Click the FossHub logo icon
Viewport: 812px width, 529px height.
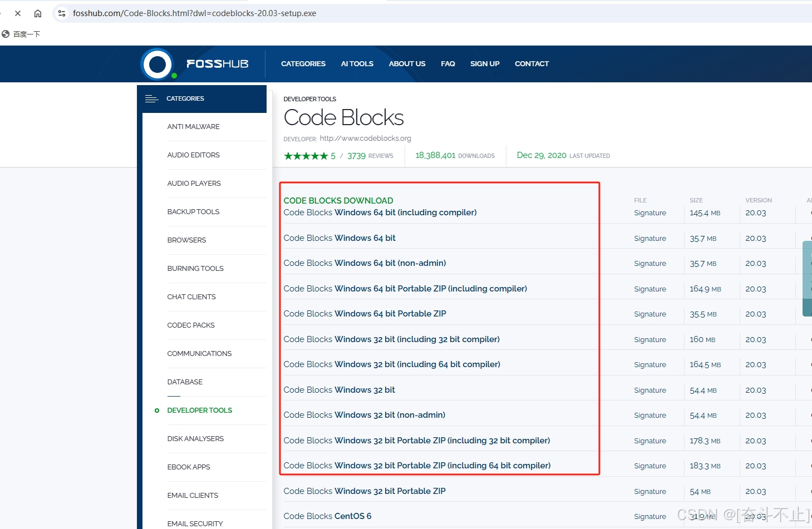click(x=158, y=65)
